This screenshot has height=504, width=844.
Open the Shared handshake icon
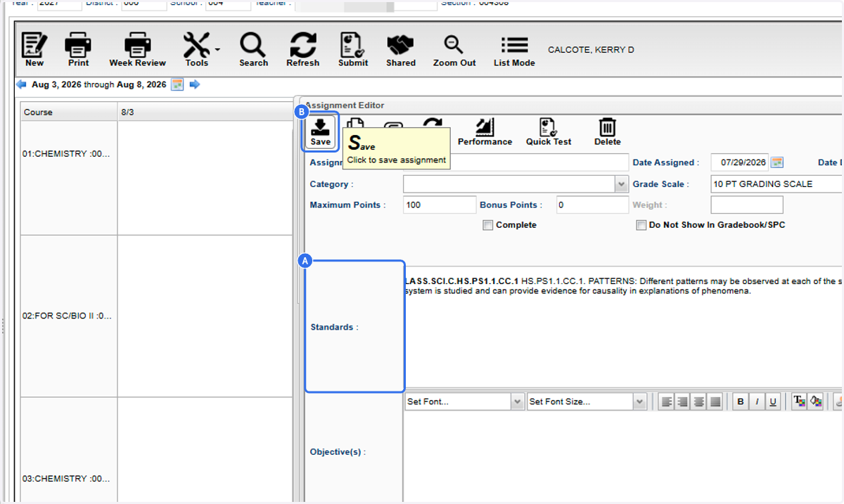pyautogui.click(x=400, y=50)
